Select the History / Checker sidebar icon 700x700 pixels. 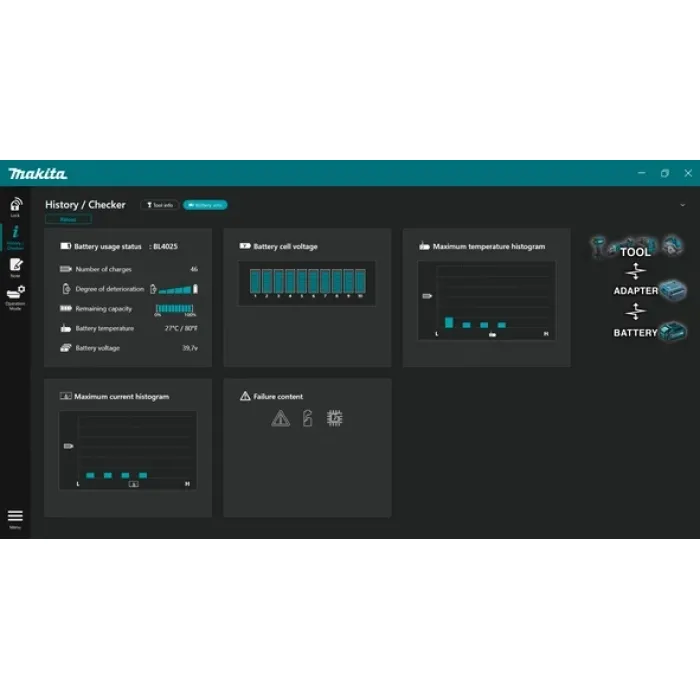click(15, 235)
